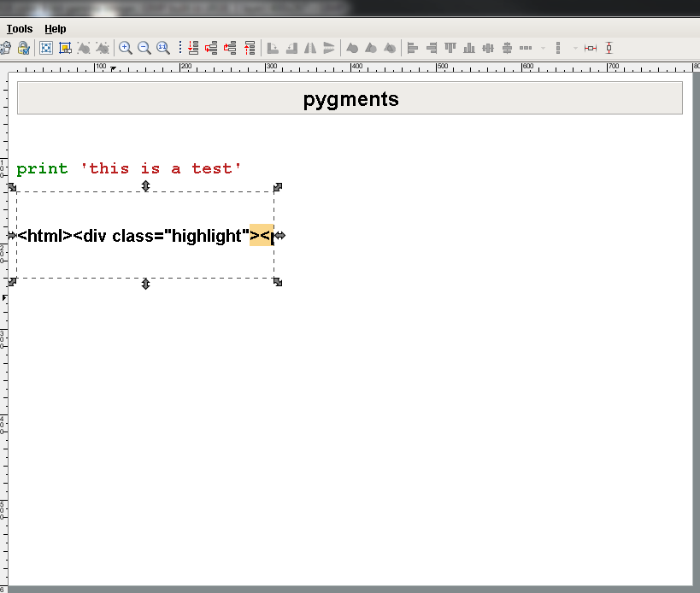
Task: Click the red vertical page-centering icon
Action: tap(609, 48)
